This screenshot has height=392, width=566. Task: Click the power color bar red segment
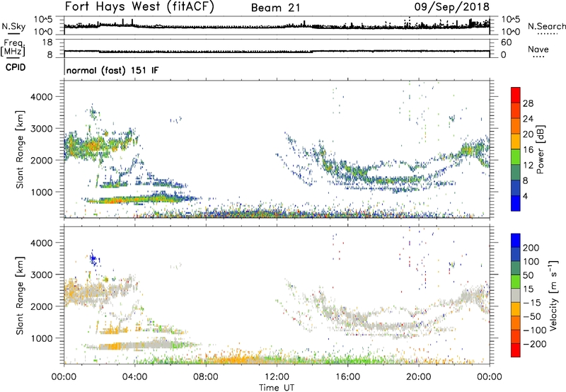(x=516, y=95)
